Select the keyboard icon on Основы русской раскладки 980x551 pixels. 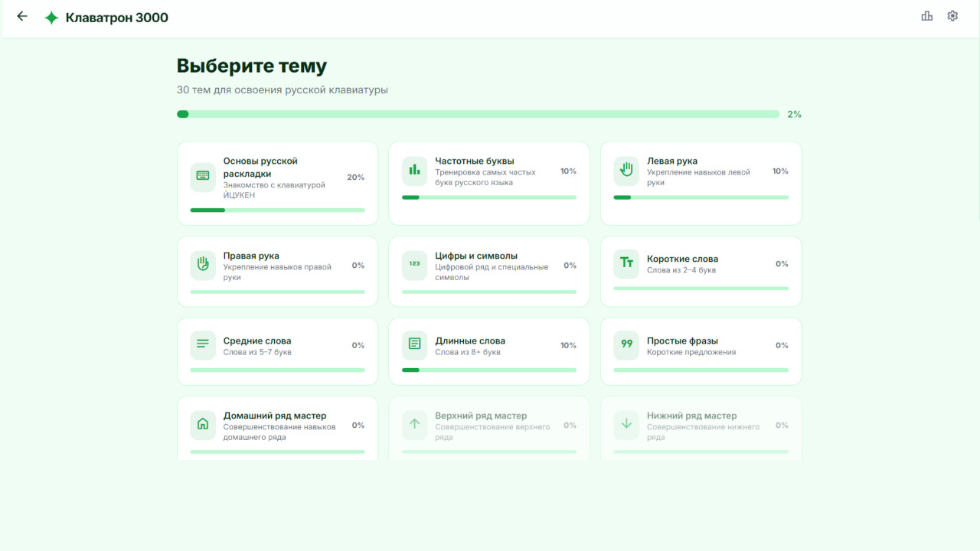coord(202,176)
